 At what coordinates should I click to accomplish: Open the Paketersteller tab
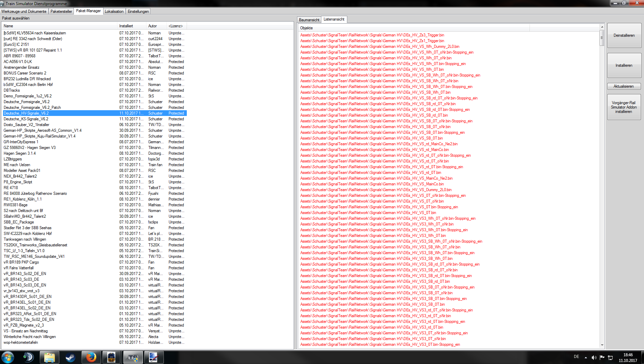point(61,11)
